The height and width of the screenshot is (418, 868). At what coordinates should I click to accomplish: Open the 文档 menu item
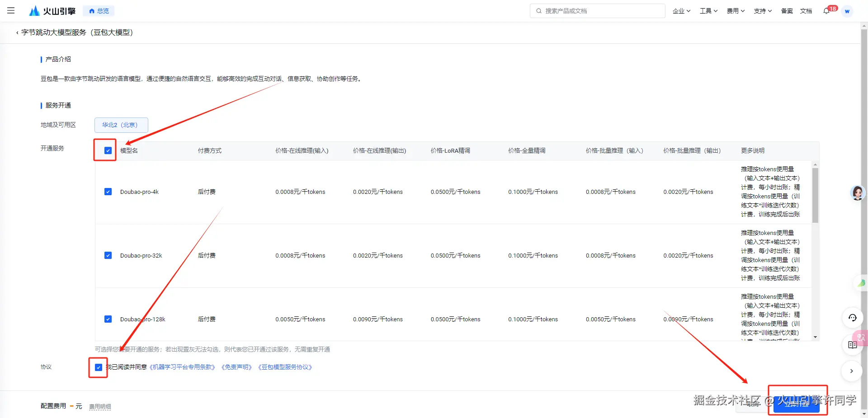806,11
